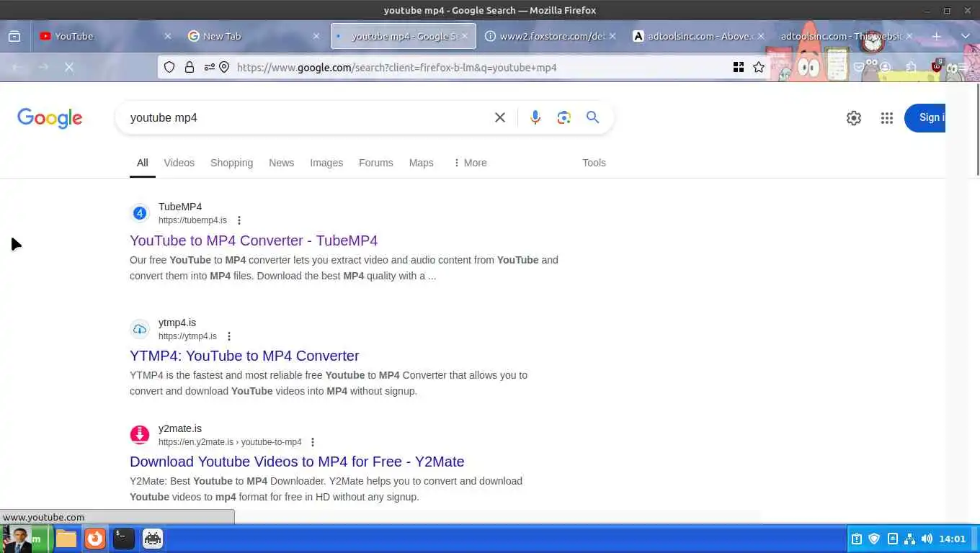Open the tracking protection shield icon
The width and height of the screenshot is (980, 553).
pyautogui.click(x=169, y=67)
